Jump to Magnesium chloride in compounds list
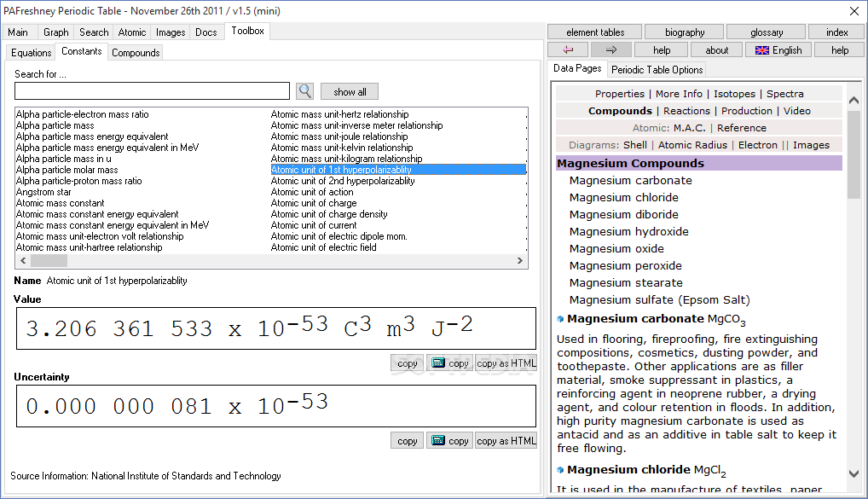 tap(623, 197)
